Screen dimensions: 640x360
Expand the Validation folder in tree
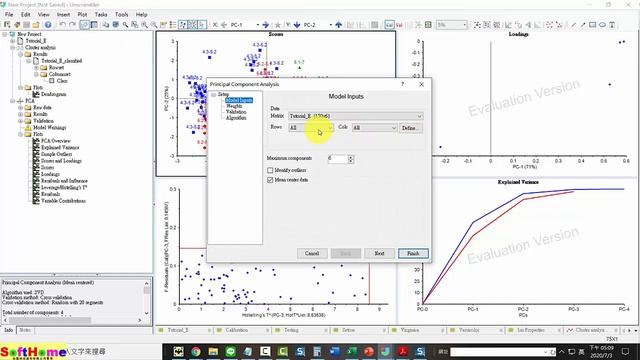(20, 121)
